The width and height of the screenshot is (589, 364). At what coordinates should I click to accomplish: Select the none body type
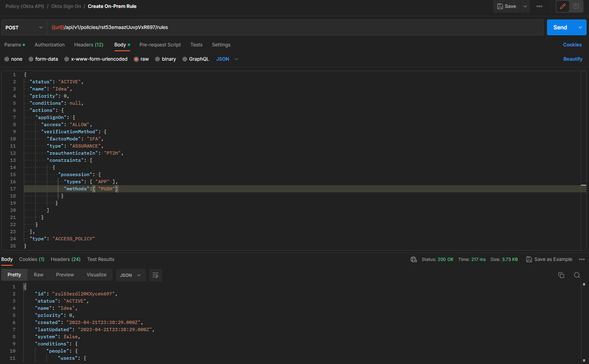pyautogui.click(x=13, y=59)
